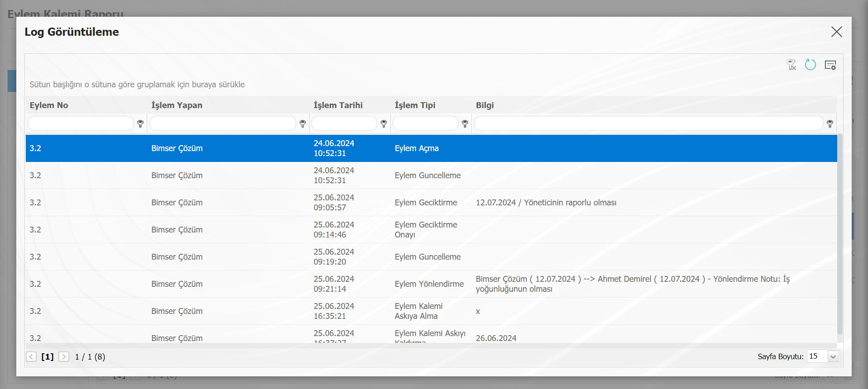Viewport: 868px width, 389px height.
Task: Click Bimser Çözüm in the Eylem Yönlendirme row
Action: [177, 284]
